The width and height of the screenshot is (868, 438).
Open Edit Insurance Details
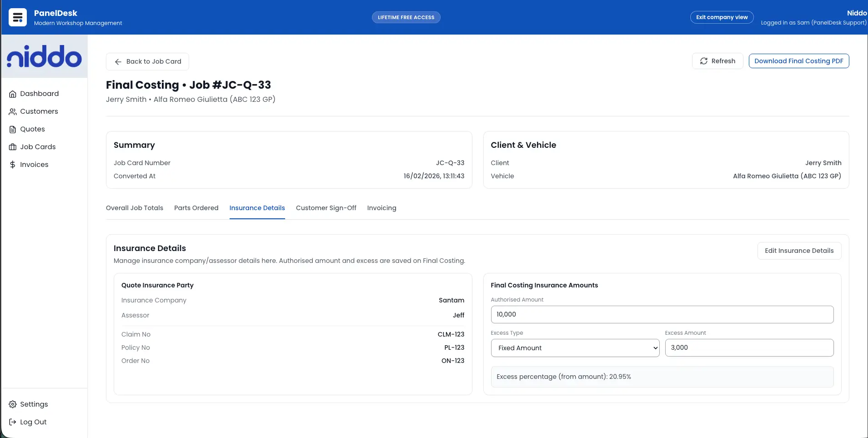[x=799, y=251]
